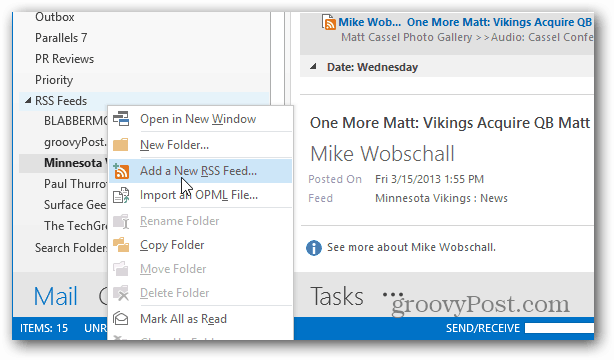Select Import an OPML File...
Image resolution: width=614 pixels, height=360 pixels.
tap(199, 195)
